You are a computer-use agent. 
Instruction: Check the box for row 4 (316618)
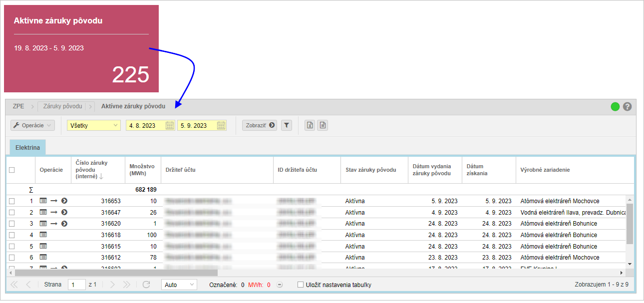12,235
